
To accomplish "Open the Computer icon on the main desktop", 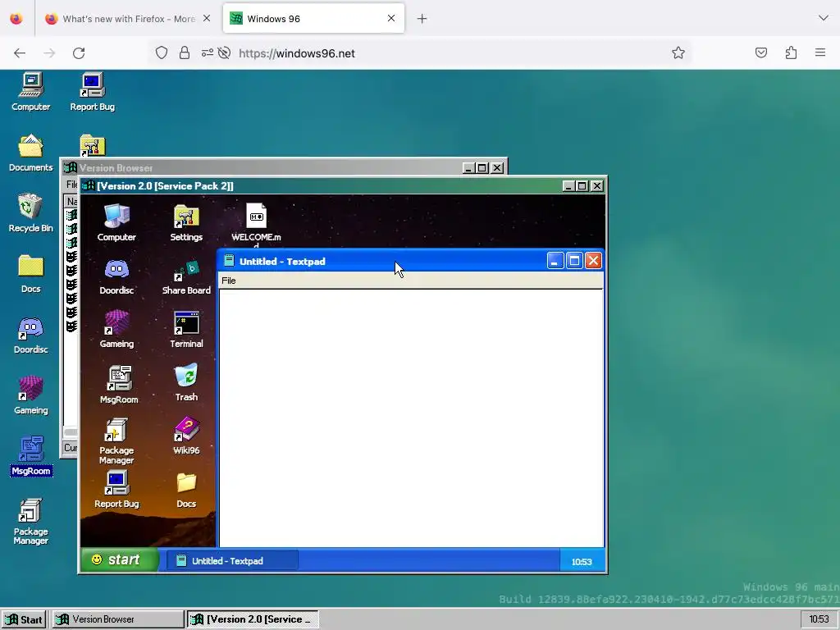I will (x=31, y=92).
